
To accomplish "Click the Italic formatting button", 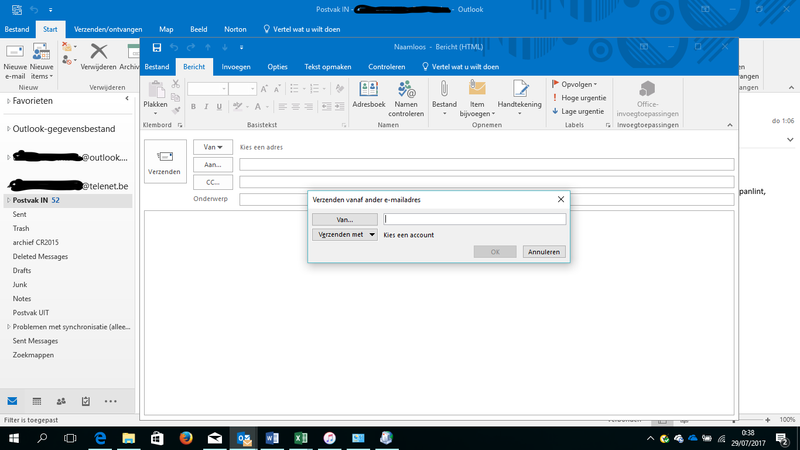I will point(206,107).
